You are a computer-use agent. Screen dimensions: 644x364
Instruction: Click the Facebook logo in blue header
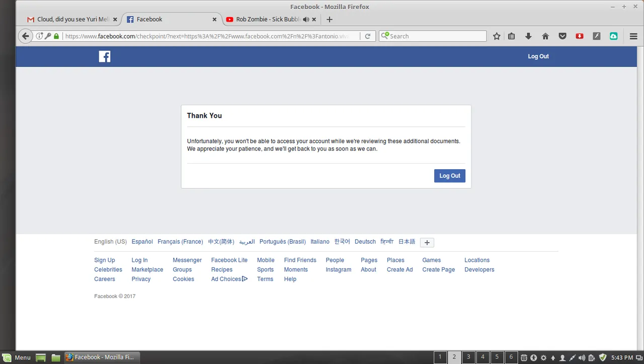105,56
